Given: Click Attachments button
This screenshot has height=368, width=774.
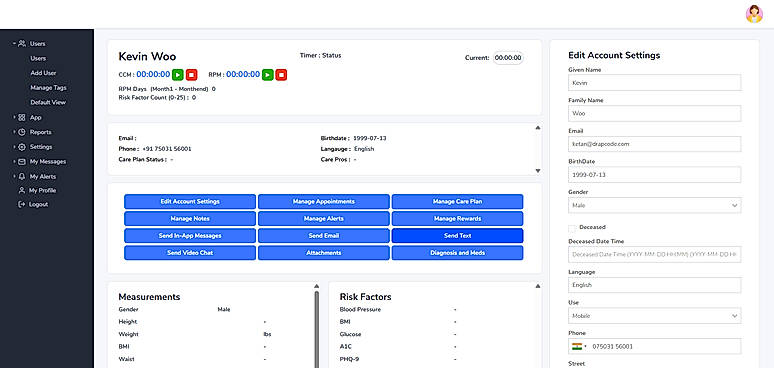Looking at the screenshot, I should pyautogui.click(x=324, y=253).
